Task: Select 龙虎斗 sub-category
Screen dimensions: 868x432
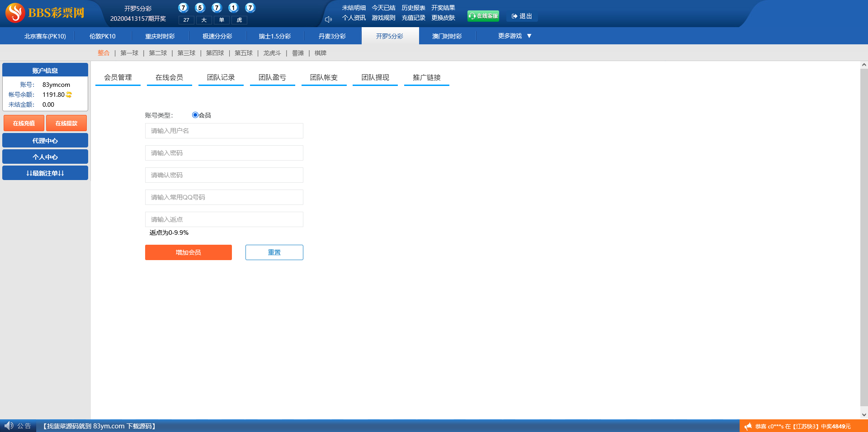Action: click(272, 53)
